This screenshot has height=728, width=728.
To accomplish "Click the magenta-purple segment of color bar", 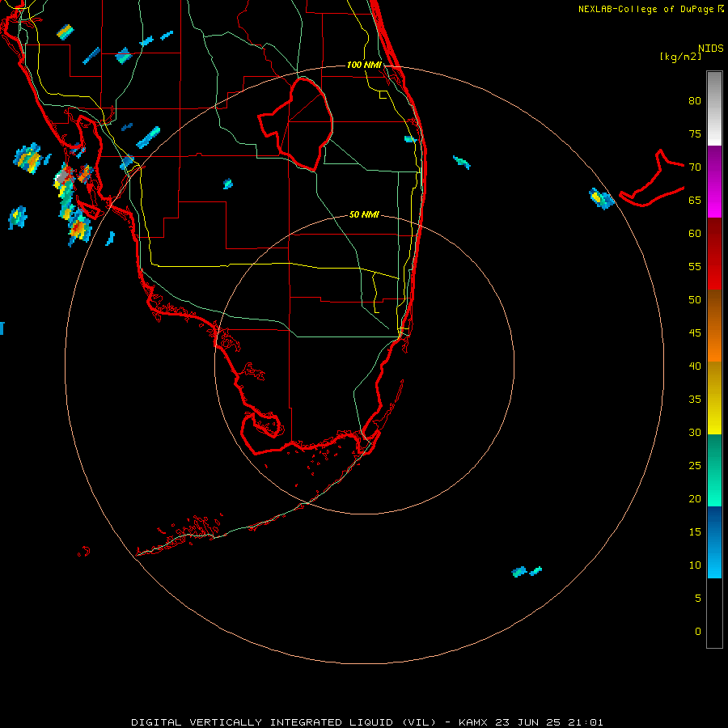I will [714, 181].
